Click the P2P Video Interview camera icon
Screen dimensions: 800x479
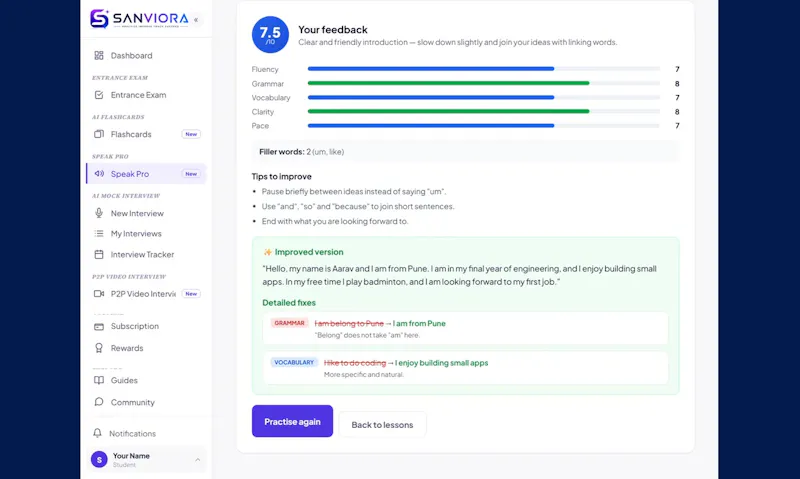point(99,294)
